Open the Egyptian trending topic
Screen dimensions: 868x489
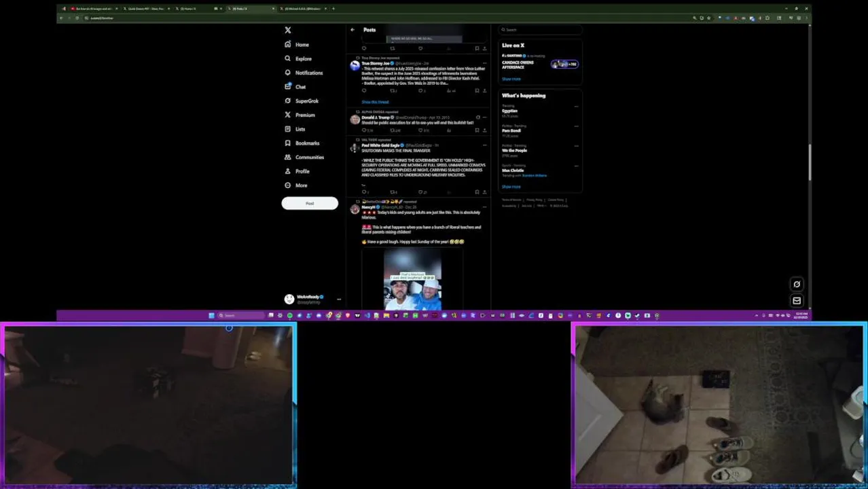[x=509, y=111]
